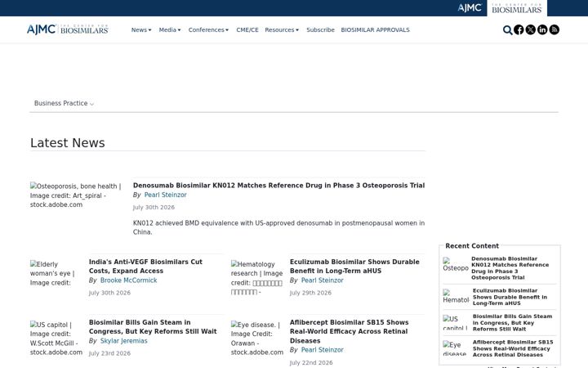Click the Eye disease thumbnail in Recent Content

[x=455, y=348]
